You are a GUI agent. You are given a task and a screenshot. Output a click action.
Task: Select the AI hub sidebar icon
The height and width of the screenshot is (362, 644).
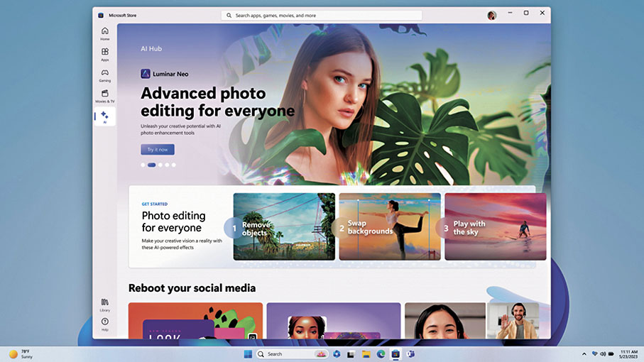pyautogui.click(x=104, y=116)
